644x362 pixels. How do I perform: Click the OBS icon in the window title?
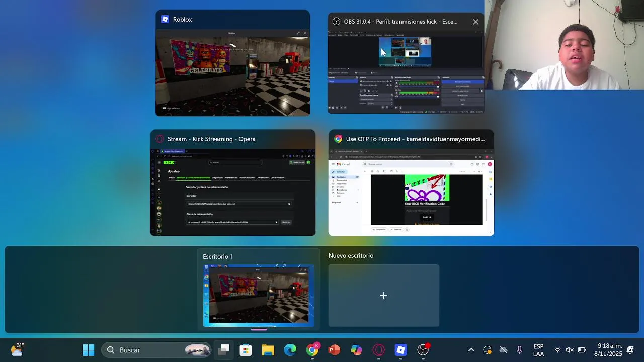coord(336,22)
